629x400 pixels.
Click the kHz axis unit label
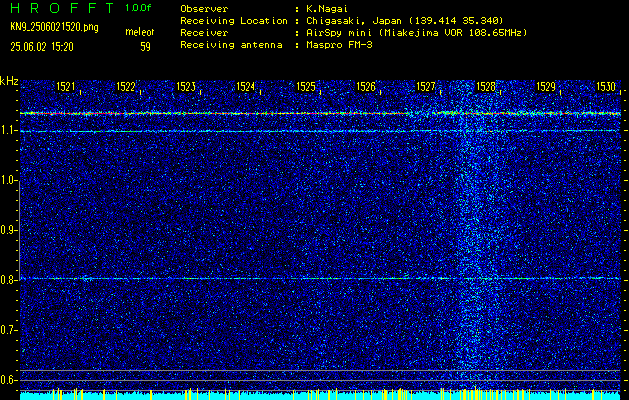pos(9,81)
